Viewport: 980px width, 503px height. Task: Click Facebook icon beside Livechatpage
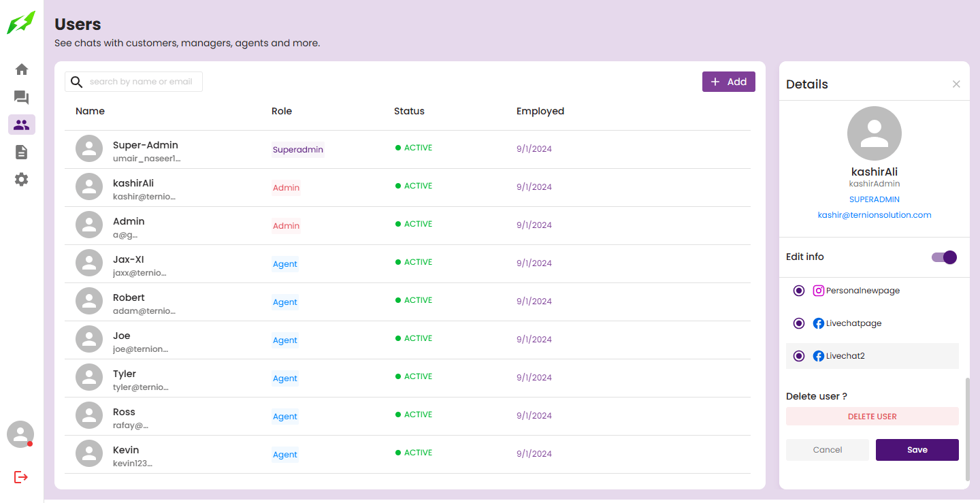819,323
